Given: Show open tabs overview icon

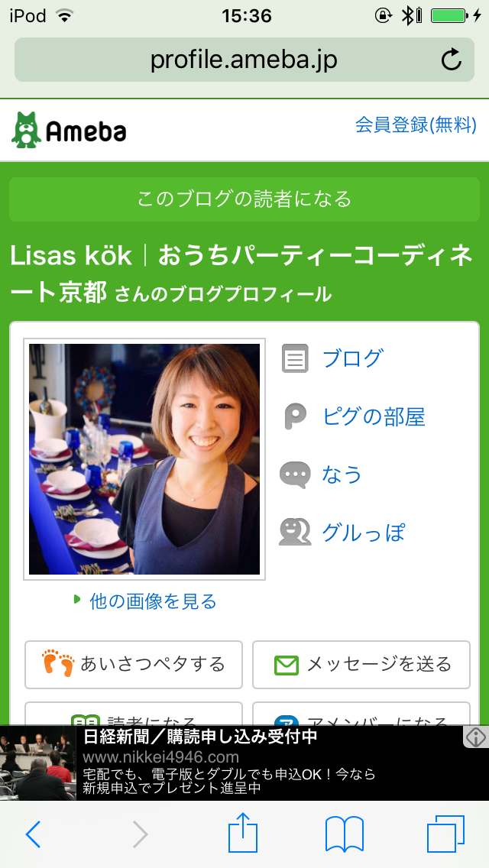Looking at the screenshot, I should coord(445,834).
